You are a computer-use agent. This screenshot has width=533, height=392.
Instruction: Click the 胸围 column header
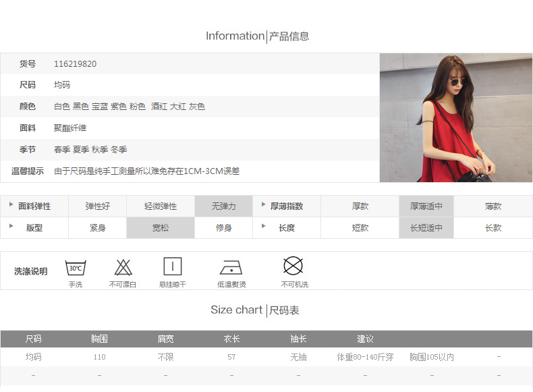click(99, 339)
